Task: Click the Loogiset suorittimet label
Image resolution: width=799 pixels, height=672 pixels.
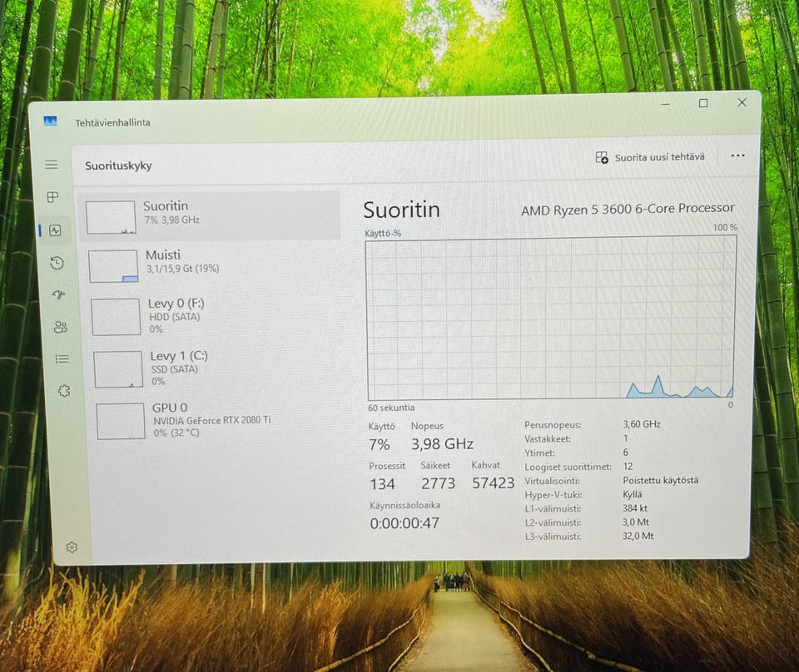Action: pos(568,467)
